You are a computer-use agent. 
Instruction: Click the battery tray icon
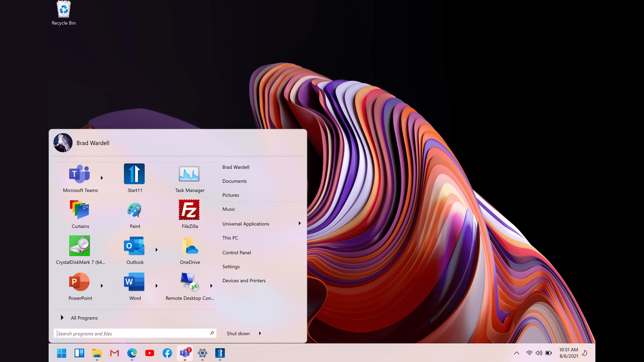pyautogui.click(x=548, y=353)
